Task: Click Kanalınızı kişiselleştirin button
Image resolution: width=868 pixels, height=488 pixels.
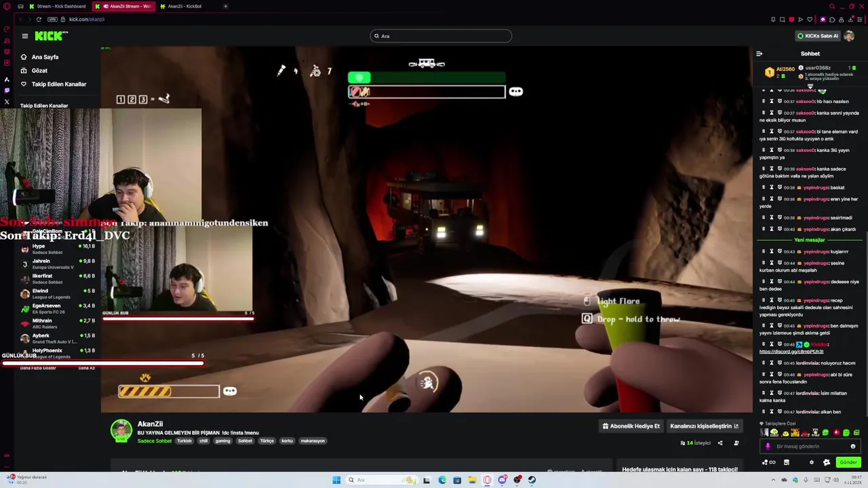Action: [x=704, y=426]
